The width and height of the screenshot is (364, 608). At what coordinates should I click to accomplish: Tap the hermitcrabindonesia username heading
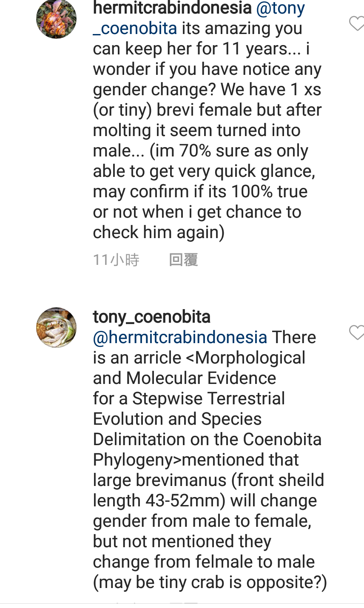[x=172, y=8]
